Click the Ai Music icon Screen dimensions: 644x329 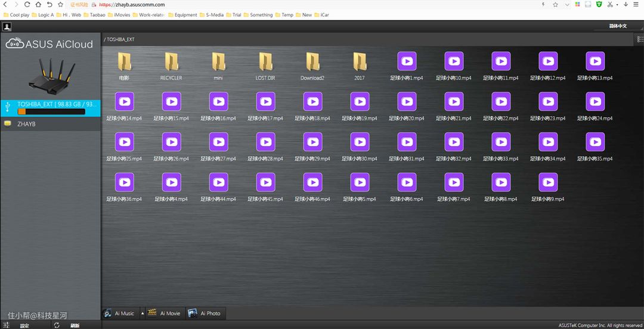[108, 313]
